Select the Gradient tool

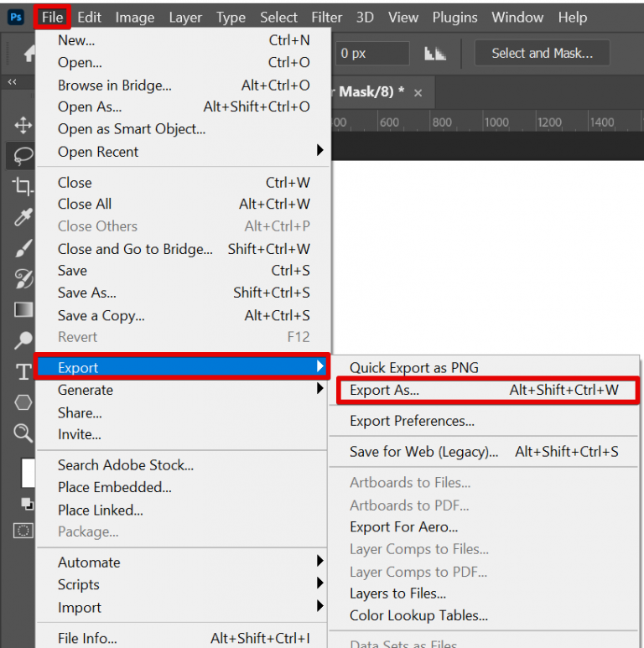coord(23,309)
